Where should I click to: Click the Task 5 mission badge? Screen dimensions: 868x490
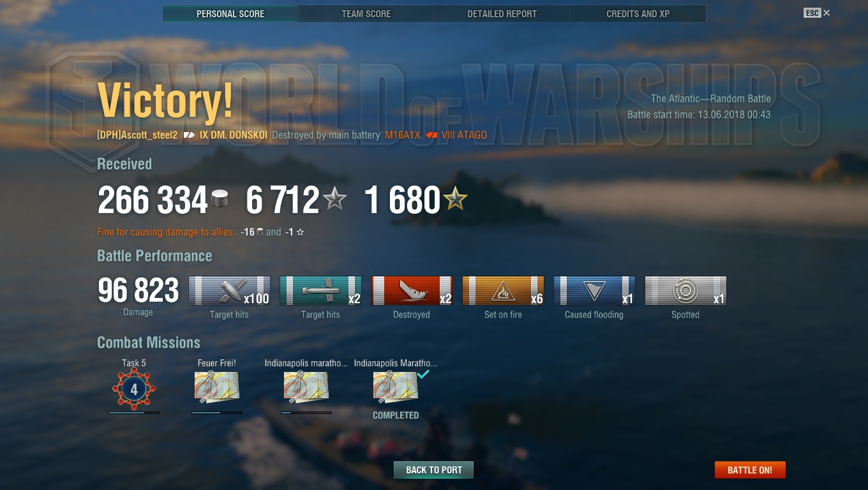click(x=134, y=388)
